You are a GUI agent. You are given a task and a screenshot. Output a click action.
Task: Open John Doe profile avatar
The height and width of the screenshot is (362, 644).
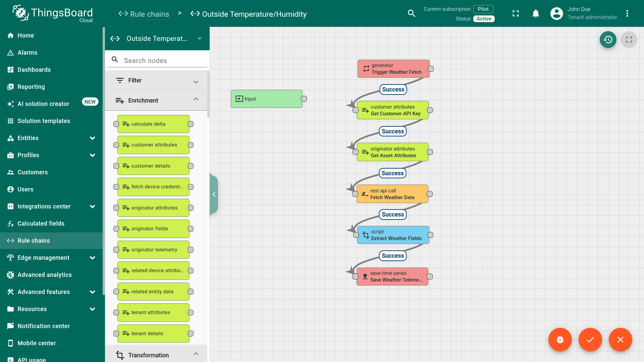click(556, 13)
